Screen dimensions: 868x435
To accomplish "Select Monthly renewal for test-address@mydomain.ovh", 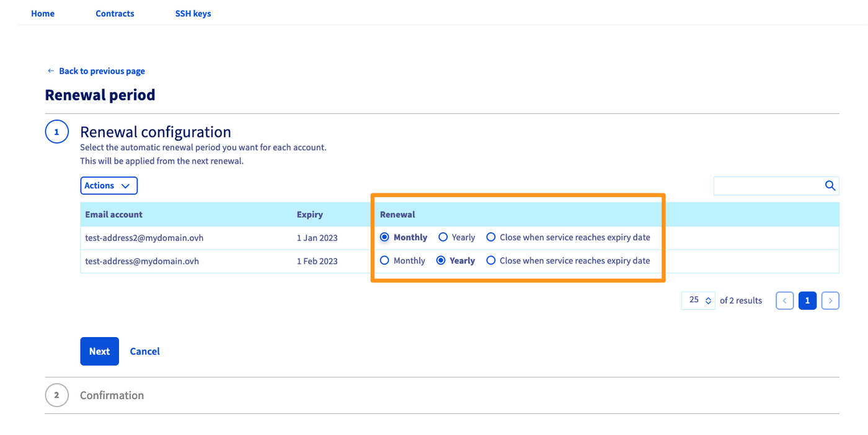I will (x=385, y=260).
